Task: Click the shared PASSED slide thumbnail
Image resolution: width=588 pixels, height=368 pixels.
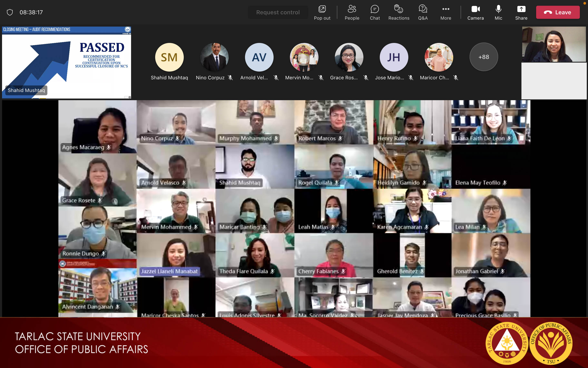Action: pyautogui.click(x=66, y=63)
